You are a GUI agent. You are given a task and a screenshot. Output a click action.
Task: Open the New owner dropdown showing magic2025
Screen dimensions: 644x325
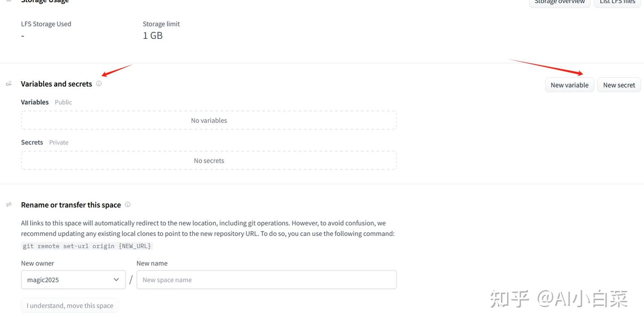point(73,279)
